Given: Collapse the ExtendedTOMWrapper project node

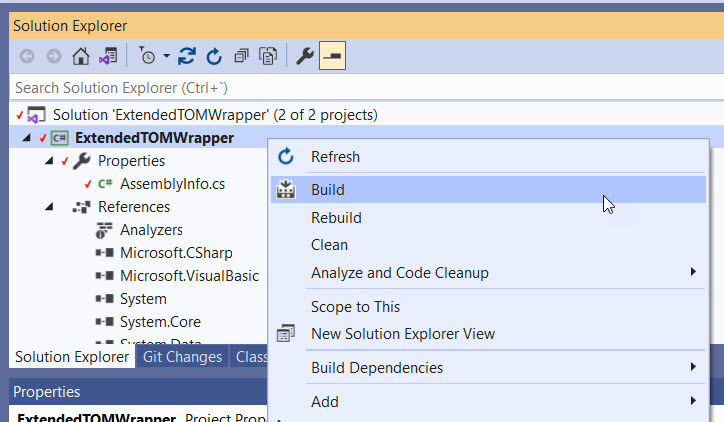Looking at the screenshot, I should tap(26, 138).
